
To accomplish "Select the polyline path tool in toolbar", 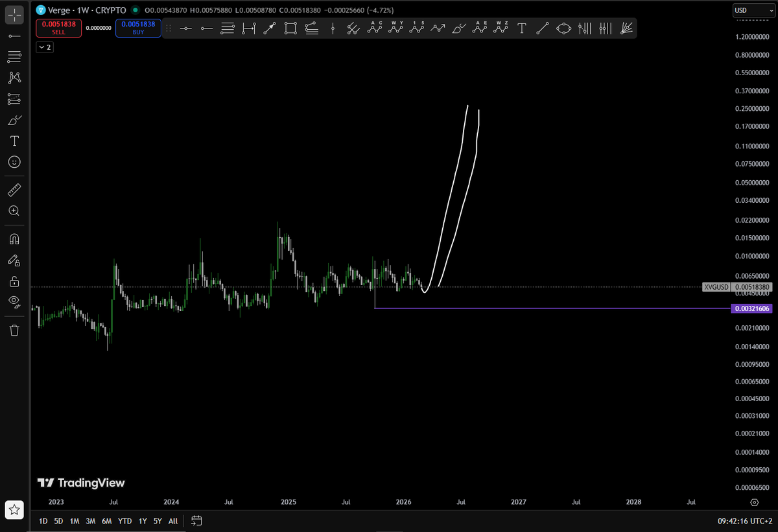I will pyautogui.click(x=438, y=29).
